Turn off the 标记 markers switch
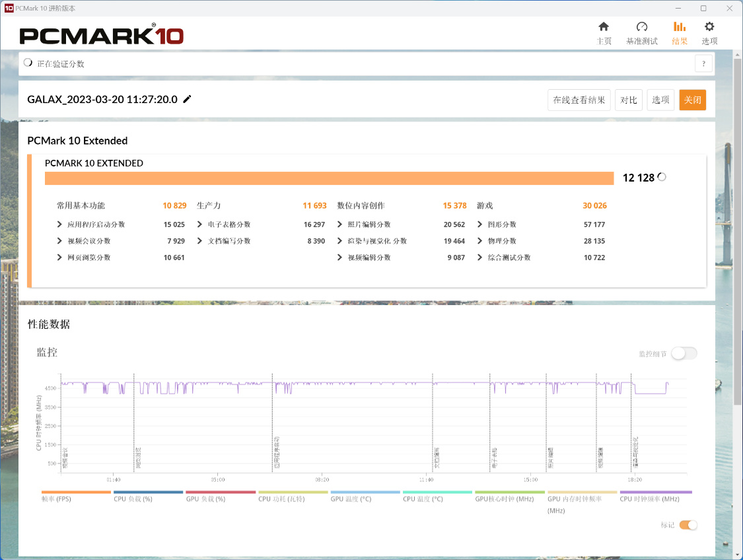Screen dimensions: 743x560 688,525
